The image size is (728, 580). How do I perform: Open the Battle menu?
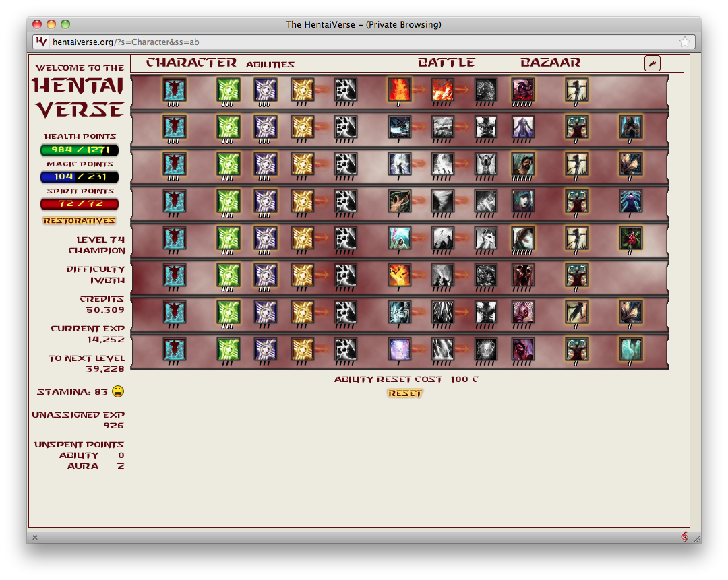pos(446,63)
